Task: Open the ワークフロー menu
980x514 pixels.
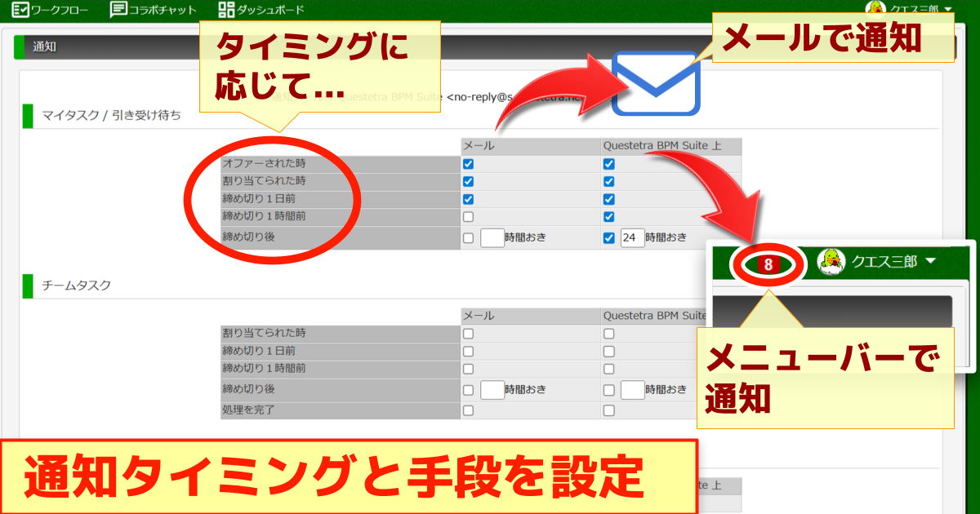Action: [x=50, y=10]
